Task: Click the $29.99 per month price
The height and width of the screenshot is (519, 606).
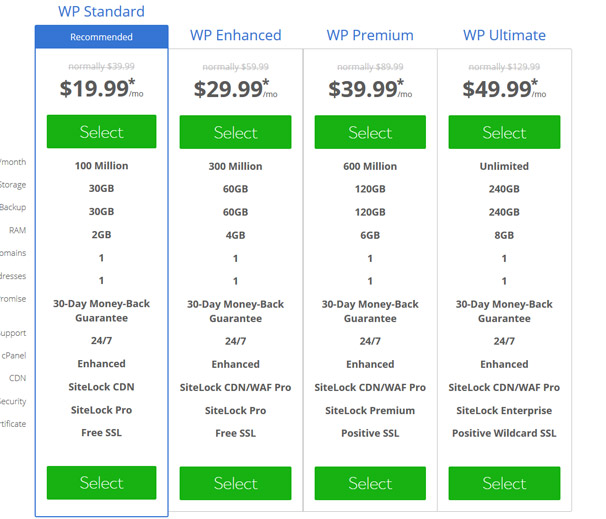Action: coord(235,88)
